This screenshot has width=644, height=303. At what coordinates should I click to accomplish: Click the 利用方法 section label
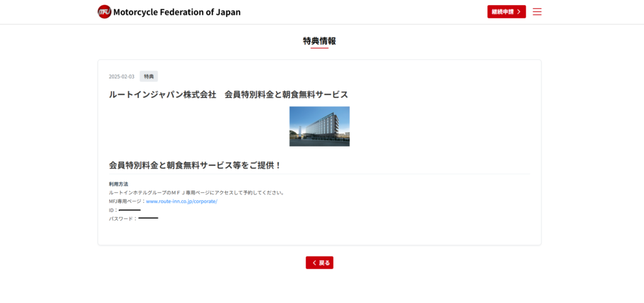pos(118,184)
